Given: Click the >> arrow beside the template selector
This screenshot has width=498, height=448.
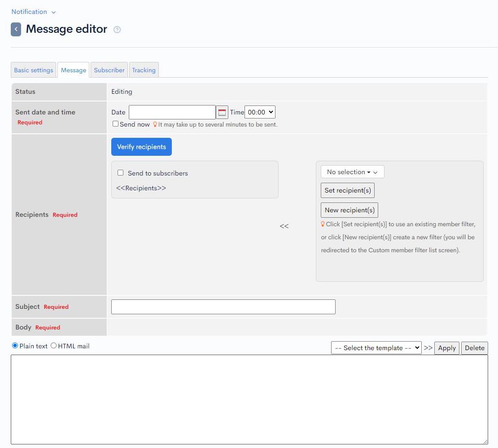Looking at the screenshot, I should (428, 348).
